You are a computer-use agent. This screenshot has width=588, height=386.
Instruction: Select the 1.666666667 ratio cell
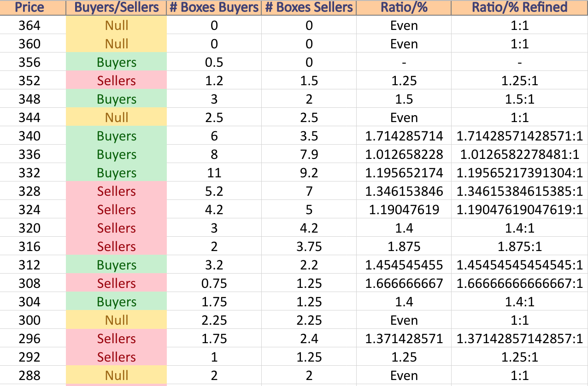(404, 283)
